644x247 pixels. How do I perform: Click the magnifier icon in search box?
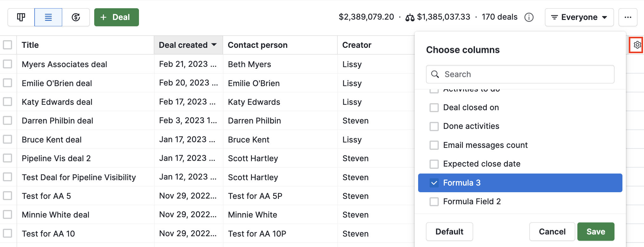click(435, 74)
